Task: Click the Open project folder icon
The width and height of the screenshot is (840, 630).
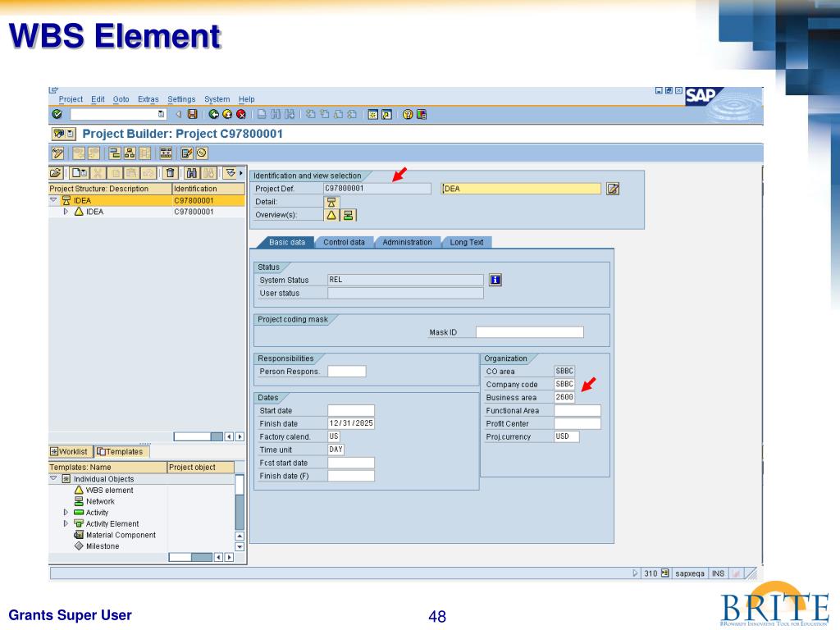Action: pyautogui.click(x=56, y=173)
